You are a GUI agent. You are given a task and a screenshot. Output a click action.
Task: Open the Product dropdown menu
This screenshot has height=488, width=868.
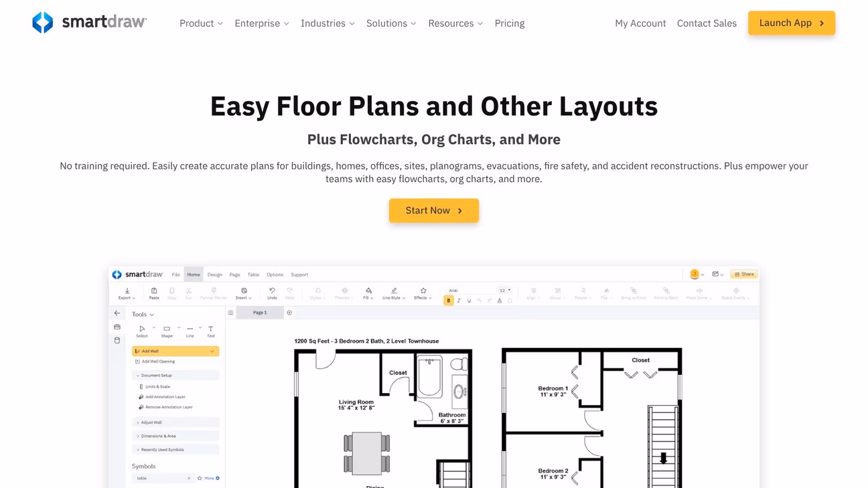201,23
